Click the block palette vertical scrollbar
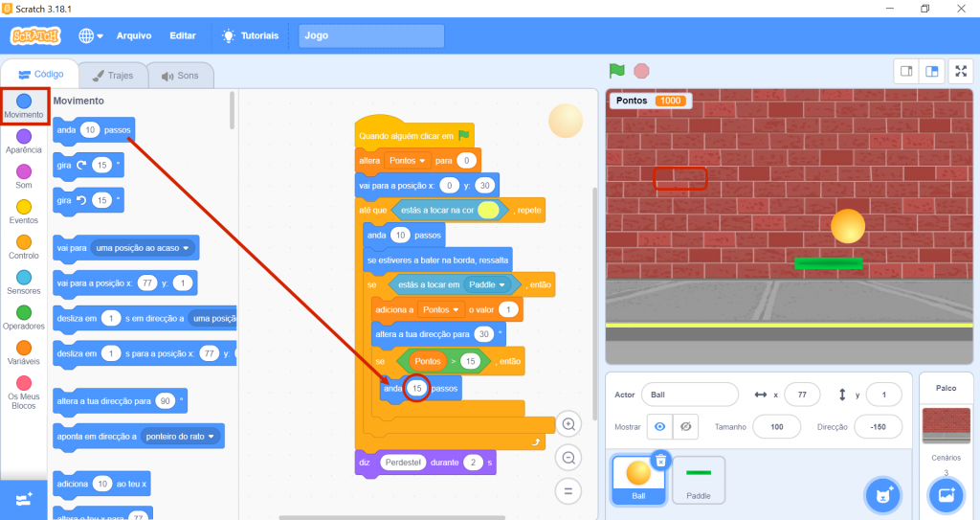 click(x=232, y=111)
